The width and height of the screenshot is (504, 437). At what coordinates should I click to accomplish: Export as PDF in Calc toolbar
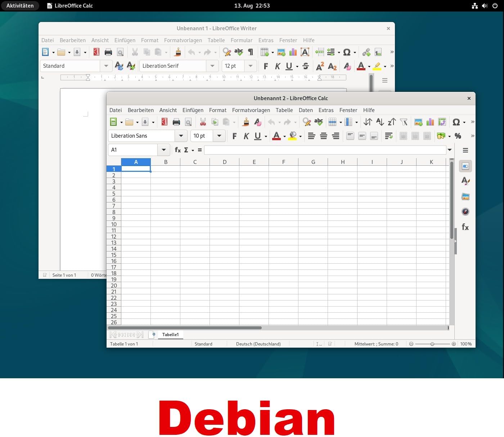(x=165, y=122)
